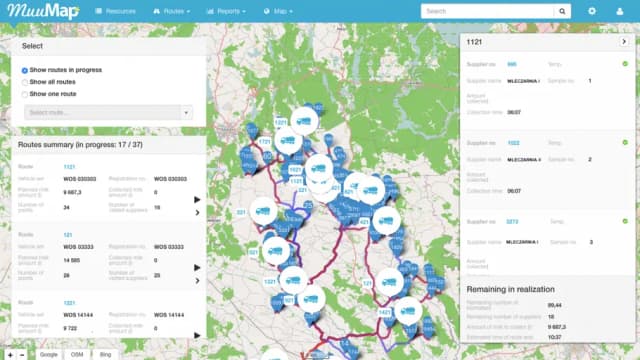Select the truck marker for route 121
Viewport: 640px width, 360px height.
[x=389, y=282]
